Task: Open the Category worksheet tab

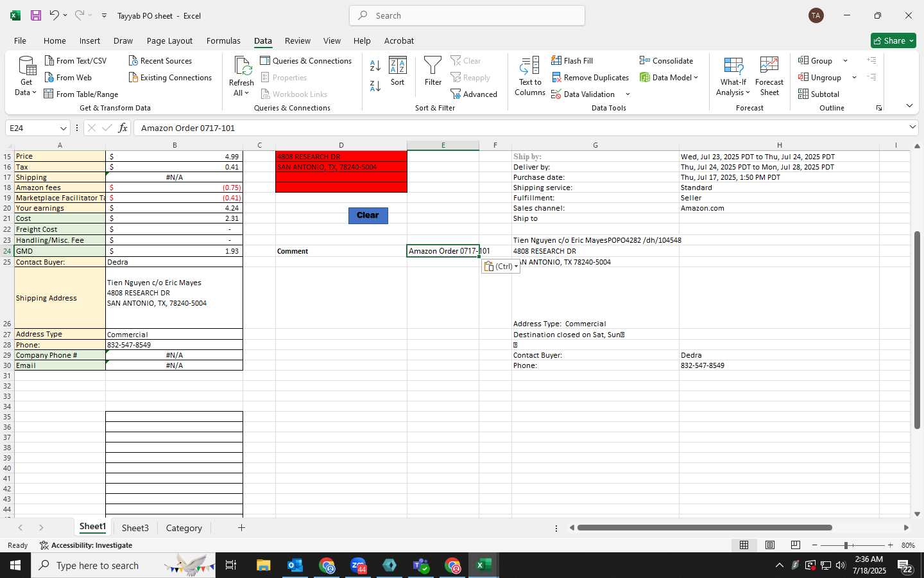Action: point(184,528)
